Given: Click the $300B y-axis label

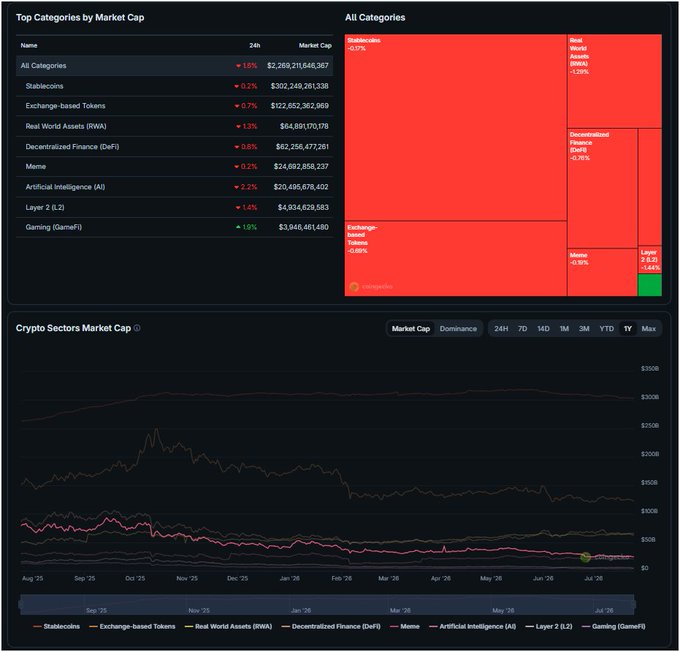Looking at the screenshot, I should click(x=650, y=397).
